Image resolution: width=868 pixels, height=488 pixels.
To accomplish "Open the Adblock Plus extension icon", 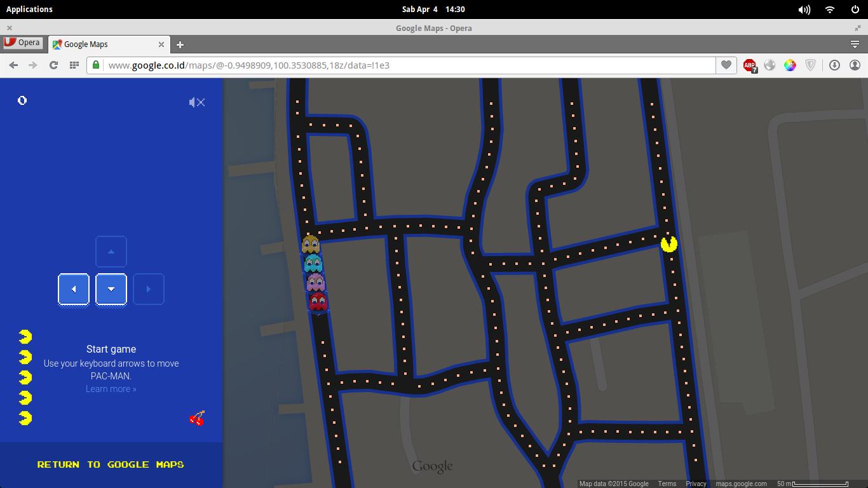I will click(x=750, y=65).
